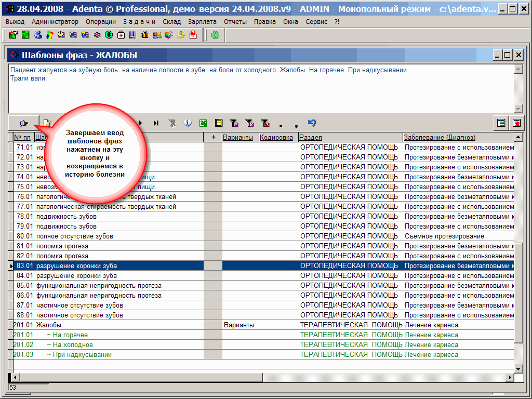This screenshot has width=532, height=399.
Task: Click the pointing hand finish button
Action: 23,123
